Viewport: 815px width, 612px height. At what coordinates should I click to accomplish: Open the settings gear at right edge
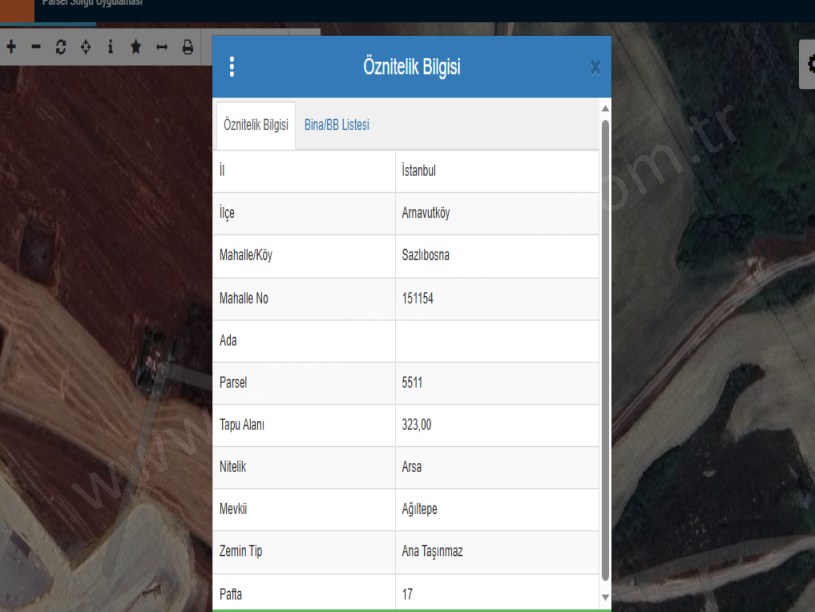point(807,62)
